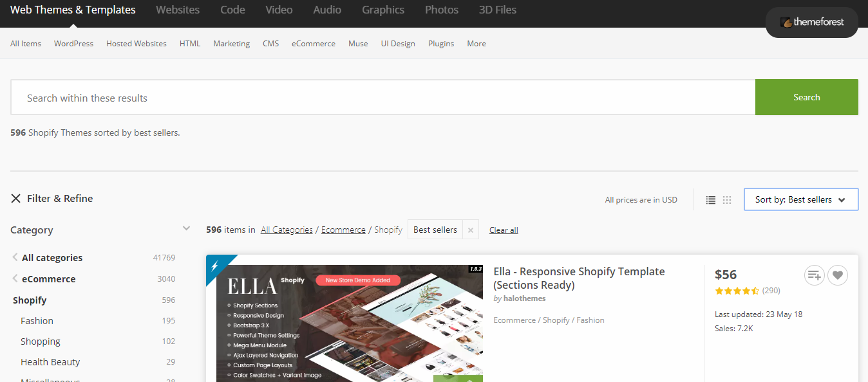The width and height of the screenshot is (868, 382).
Task: Go to the 3D Files tab
Action: (x=498, y=10)
